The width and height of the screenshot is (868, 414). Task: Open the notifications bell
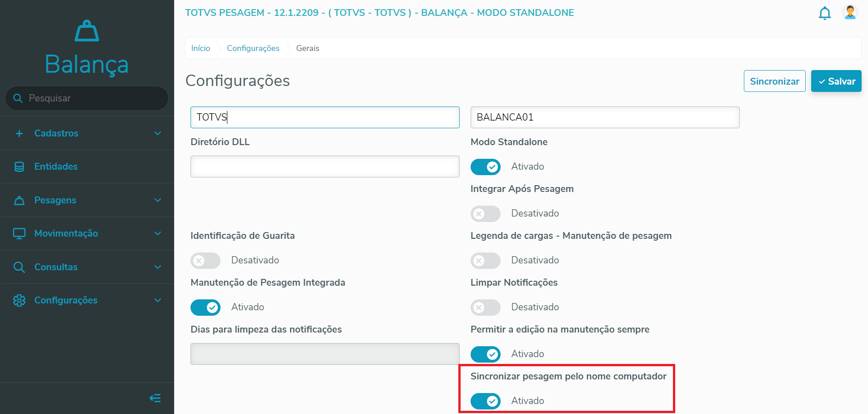pyautogui.click(x=825, y=13)
